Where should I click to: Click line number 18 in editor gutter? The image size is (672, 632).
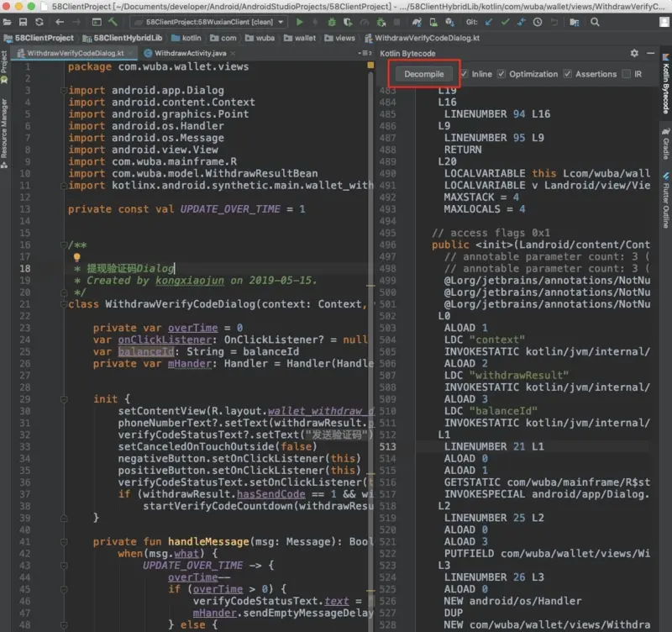[25, 268]
